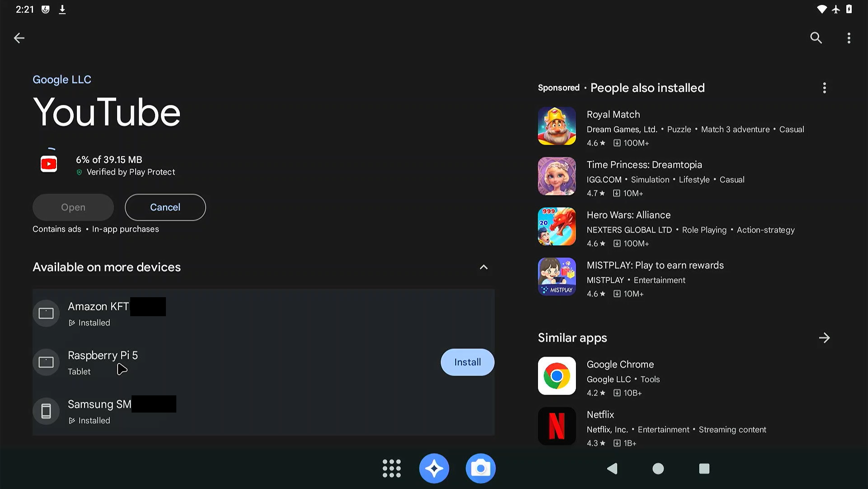The image size is (868, 489).
Task: Open the Play Store search icon
Action: click(x=816, y=38)
